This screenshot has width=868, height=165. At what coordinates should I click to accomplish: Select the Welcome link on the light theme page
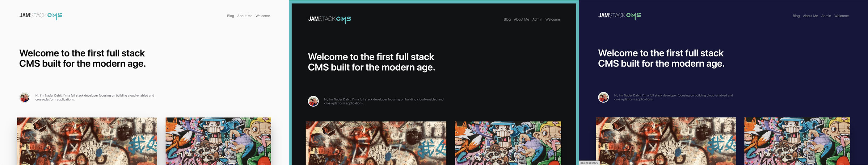pos(263,16)
